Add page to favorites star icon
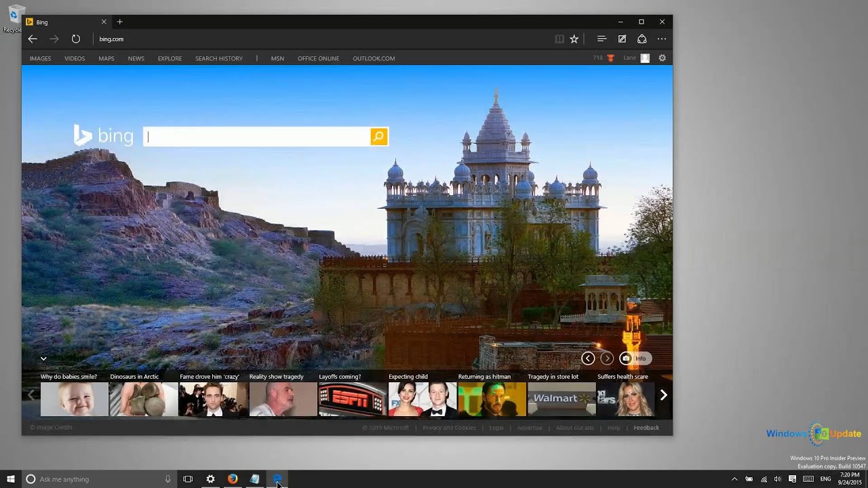 (574, 39)
